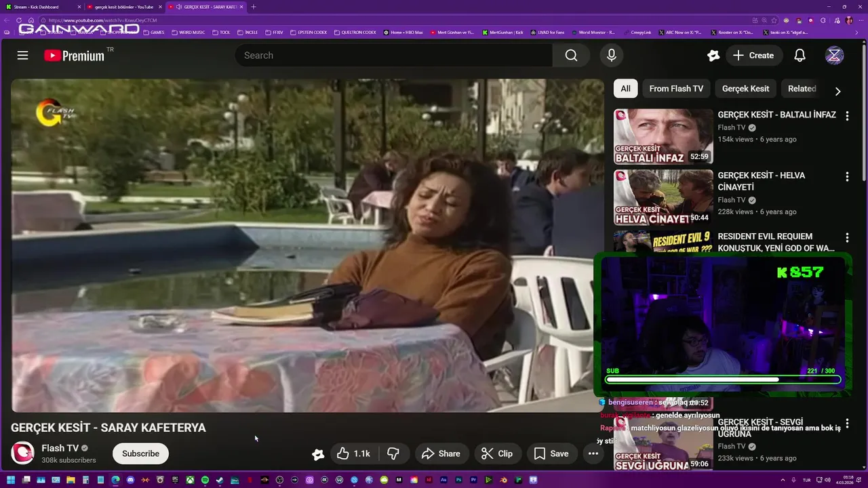The image size is (868, 488).
Task: Open the GAMES bookmark folder
Action: click(154, 32)
